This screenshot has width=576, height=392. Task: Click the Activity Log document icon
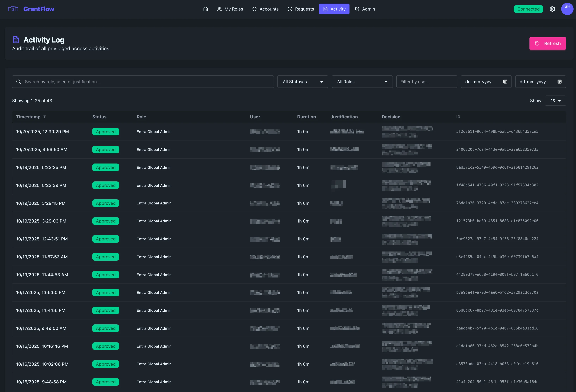(x=16, y=40)
